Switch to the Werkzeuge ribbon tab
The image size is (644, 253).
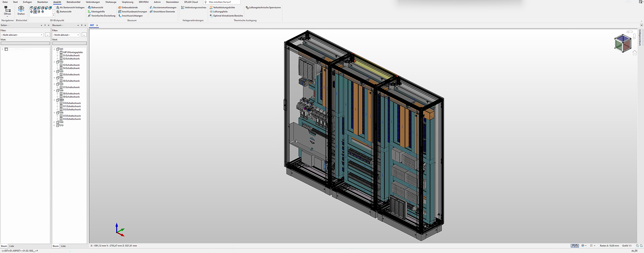[111, 2]
